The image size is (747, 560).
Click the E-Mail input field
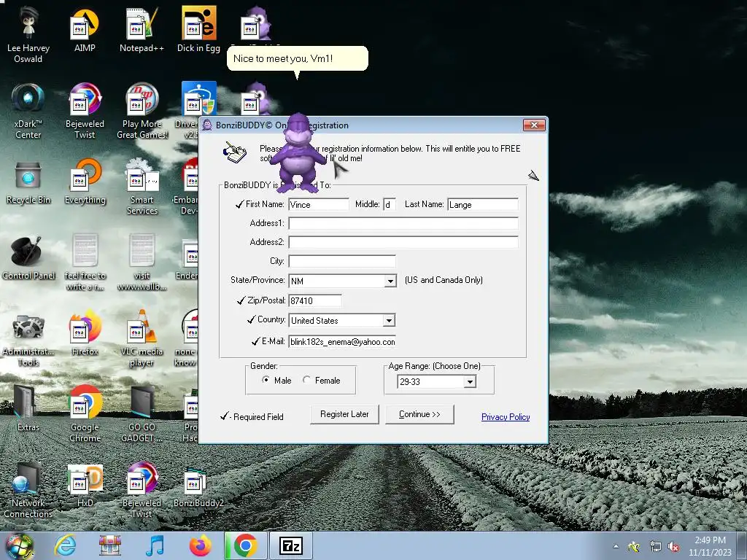(342, 342)
